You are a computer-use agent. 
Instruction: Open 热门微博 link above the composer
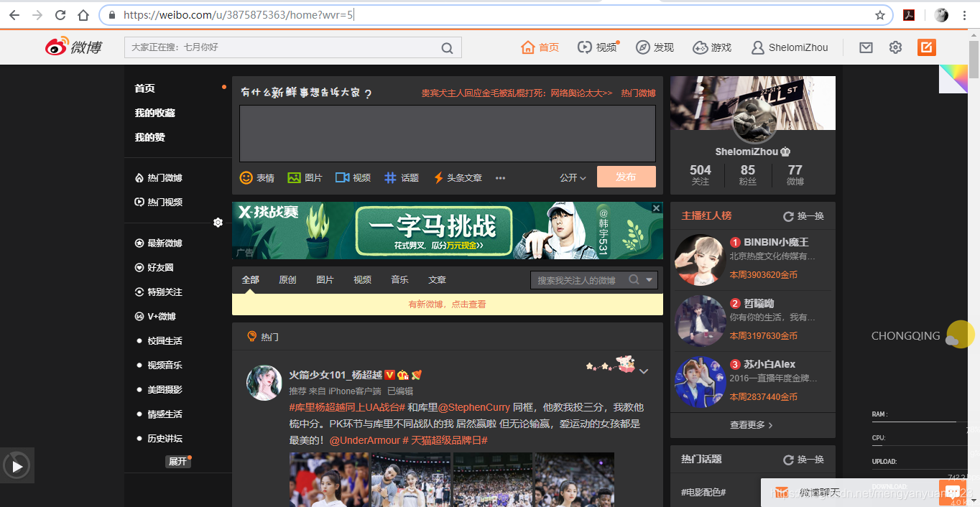click(639, 93)
